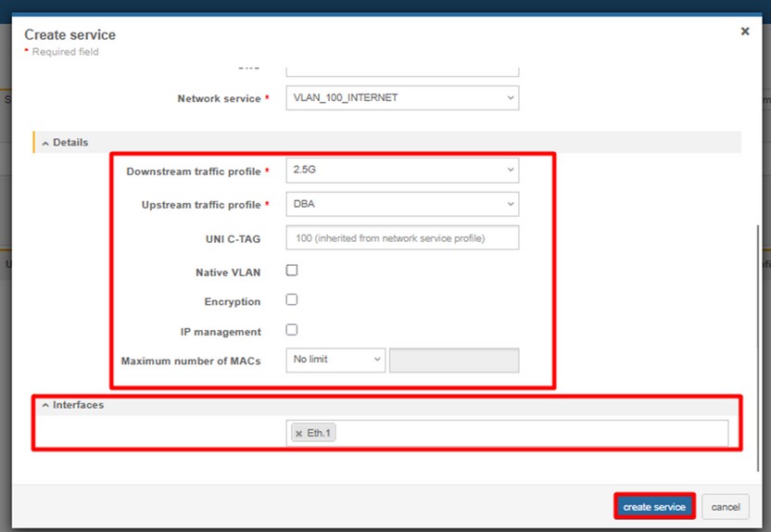Screen dimensions: 771x532
Task: Open the Maximum number of MACs dropdown
Action: pyautogui.click(x=335, y=360)
